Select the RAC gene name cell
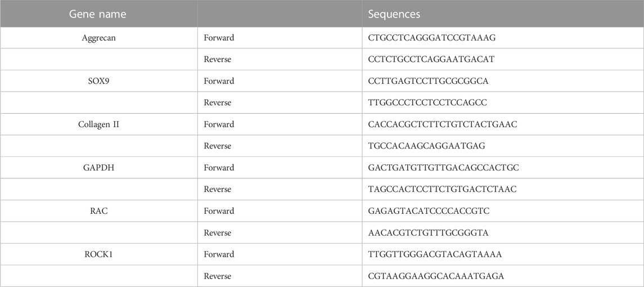This screenshot has height=287, width=644. (x=98, y=211)
